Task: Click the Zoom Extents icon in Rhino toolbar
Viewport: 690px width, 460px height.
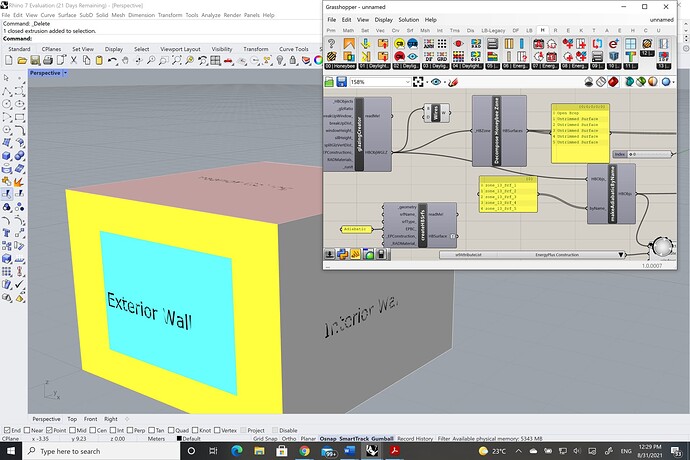Action: click(x=176, y=60)
